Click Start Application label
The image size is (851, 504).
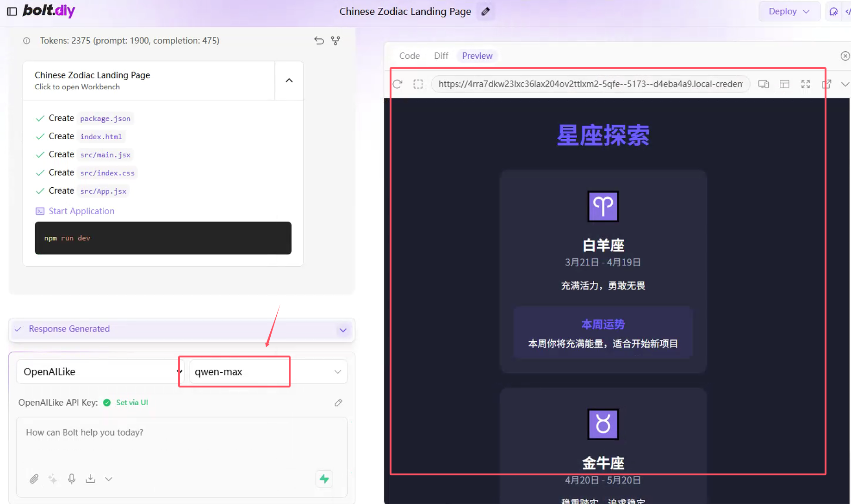click(81, 211)
